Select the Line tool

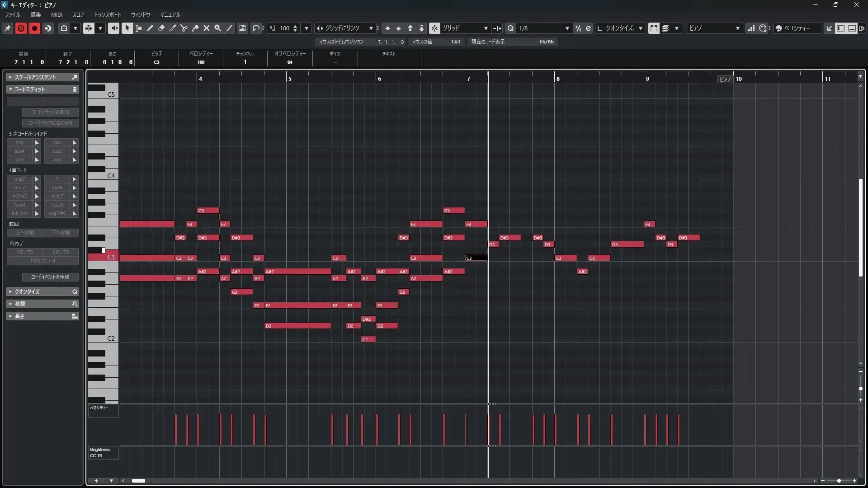tap(229, 28)
